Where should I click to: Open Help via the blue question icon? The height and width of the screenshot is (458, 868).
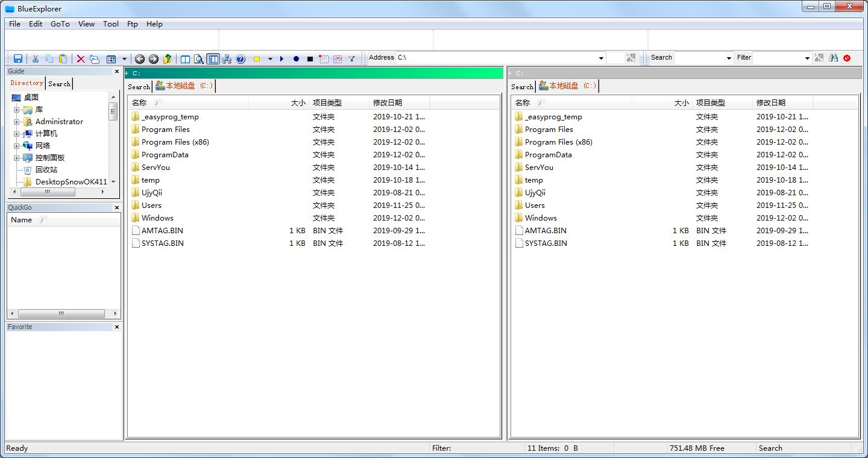pos(241,58)
